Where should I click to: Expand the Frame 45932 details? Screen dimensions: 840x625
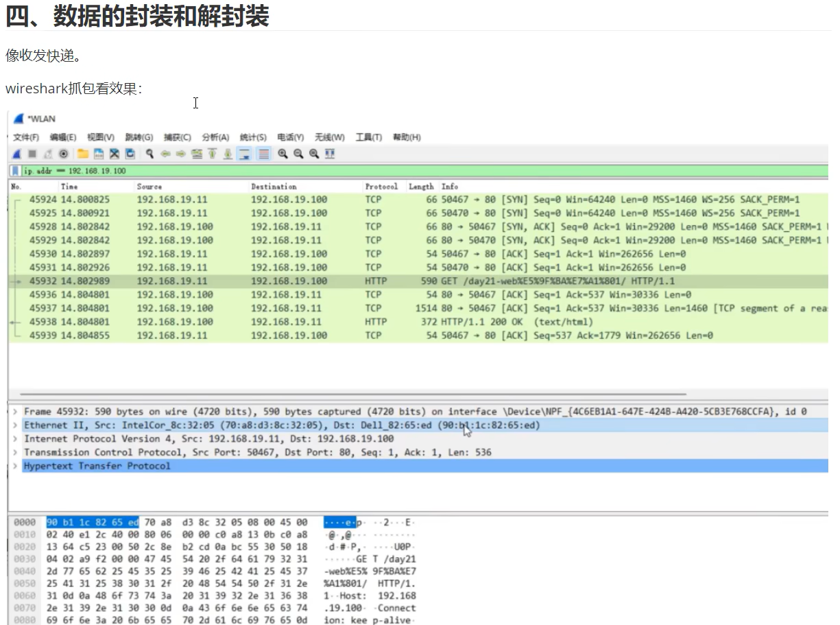tap(15, 412)
